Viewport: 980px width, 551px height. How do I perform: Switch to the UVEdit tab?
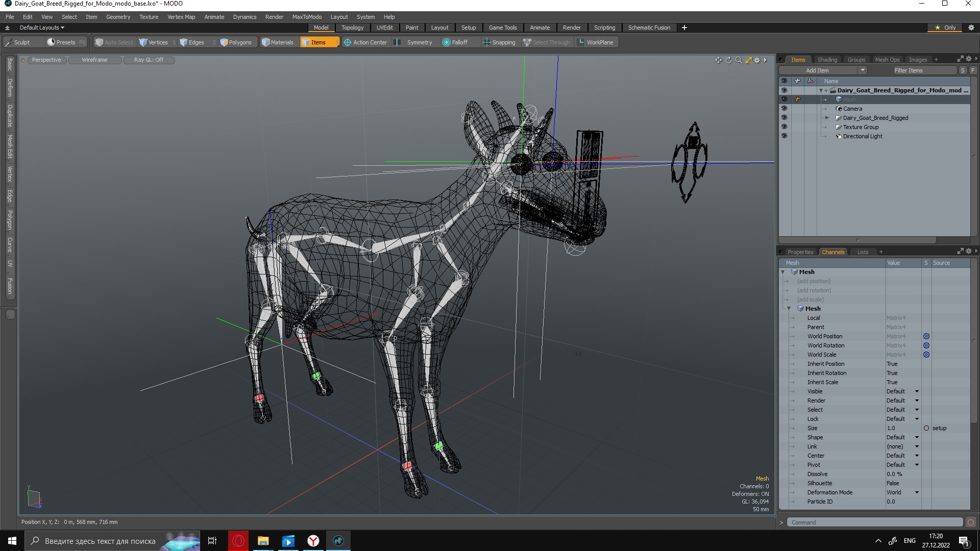tap(384, 28)
